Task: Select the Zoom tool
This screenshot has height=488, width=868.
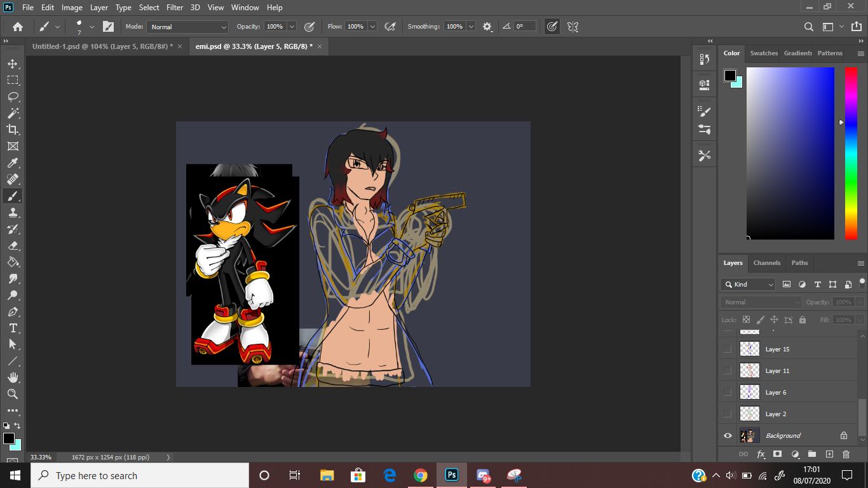Action: tap(12, 394)
